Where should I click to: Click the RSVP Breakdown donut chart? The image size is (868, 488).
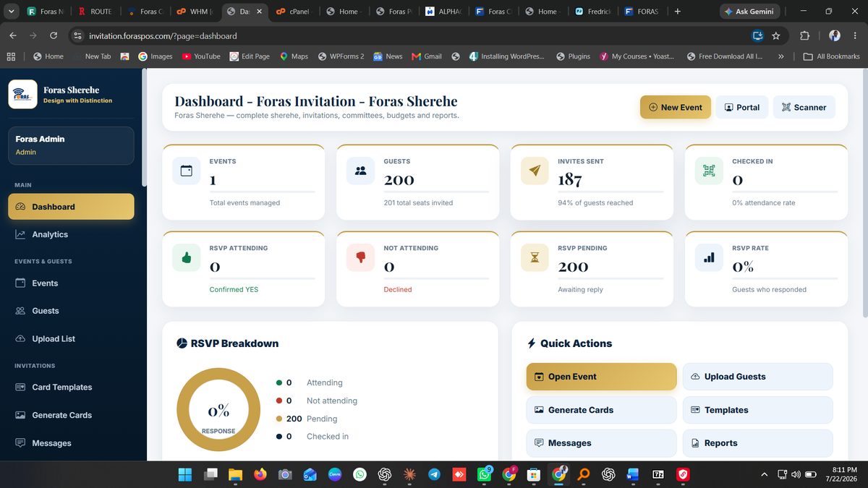click(x=218, y=410)
